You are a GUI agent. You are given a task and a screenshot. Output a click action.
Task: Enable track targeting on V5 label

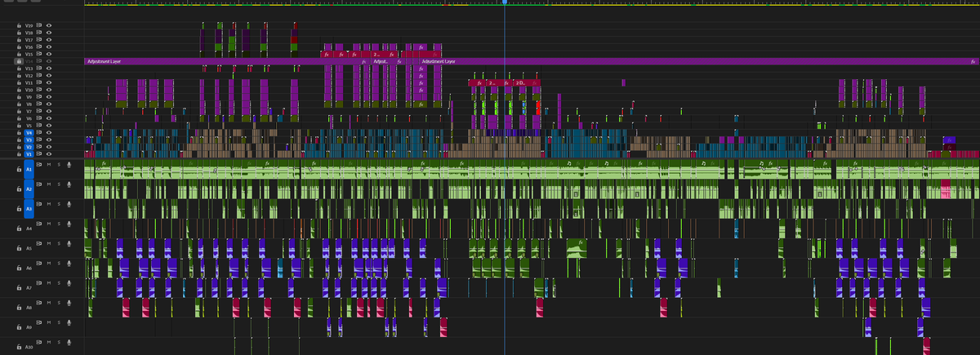coord(29,126)
